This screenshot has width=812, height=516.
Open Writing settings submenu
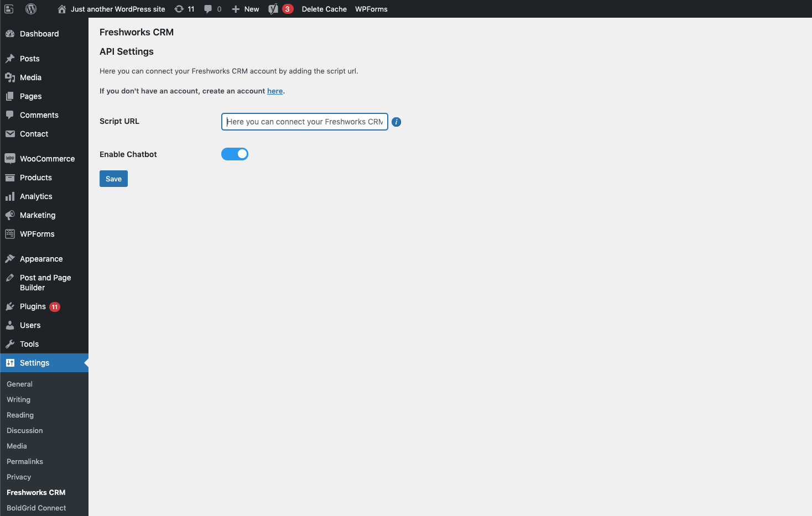(19, 399)
